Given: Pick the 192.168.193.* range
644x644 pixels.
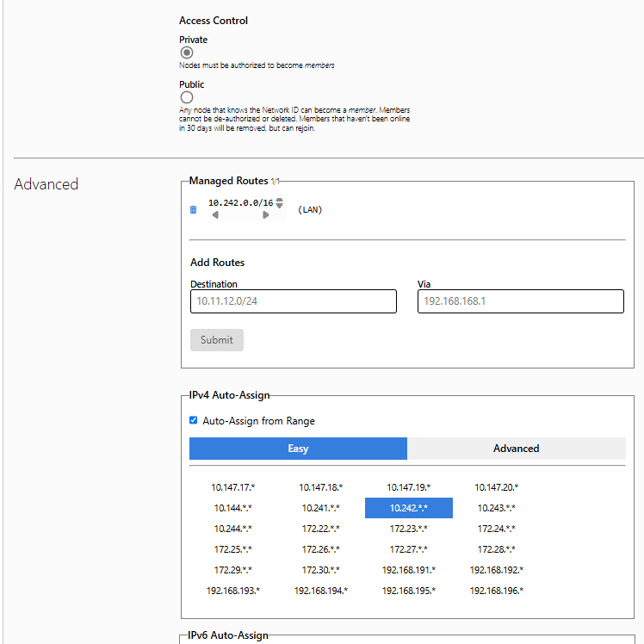Looking at the screenshot, I should 233,591.
